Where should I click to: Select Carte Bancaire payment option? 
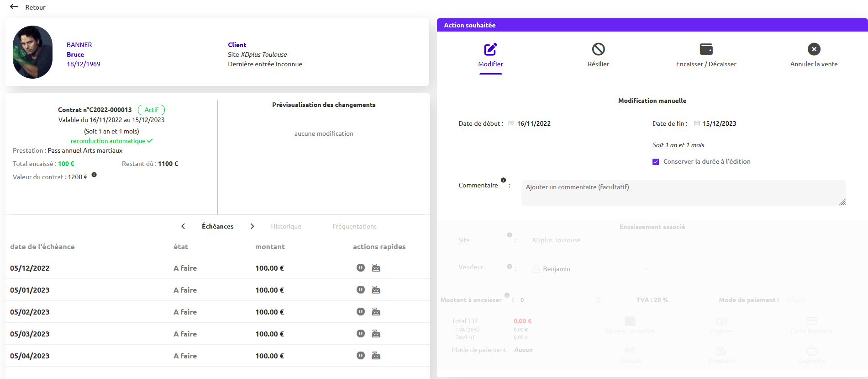point(811,325)
